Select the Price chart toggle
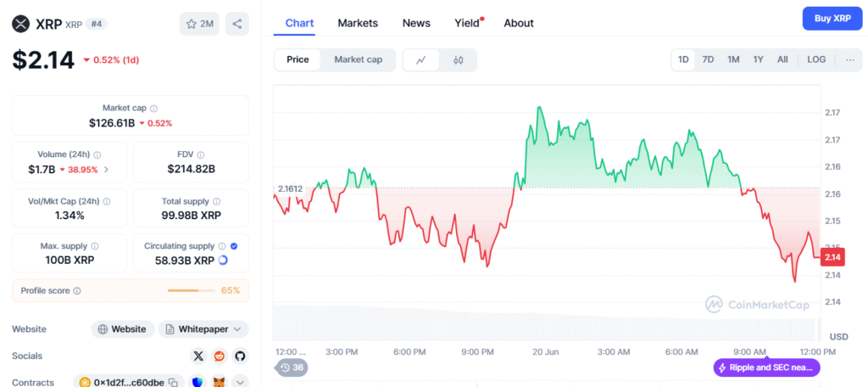This screenshot has width=868, height=387. click(298, 60)
